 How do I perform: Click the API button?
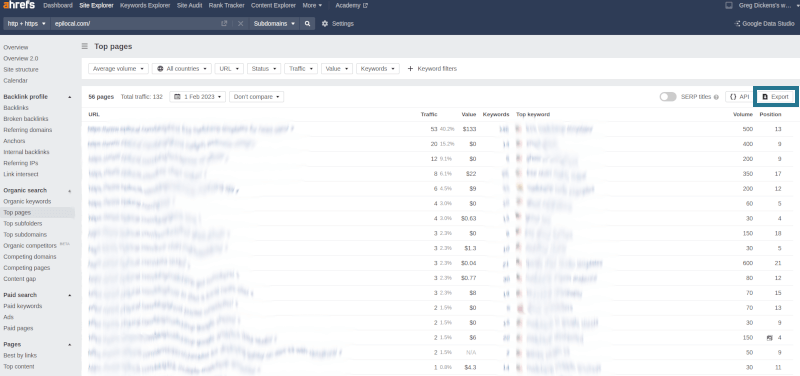click(x=739, y=96)
